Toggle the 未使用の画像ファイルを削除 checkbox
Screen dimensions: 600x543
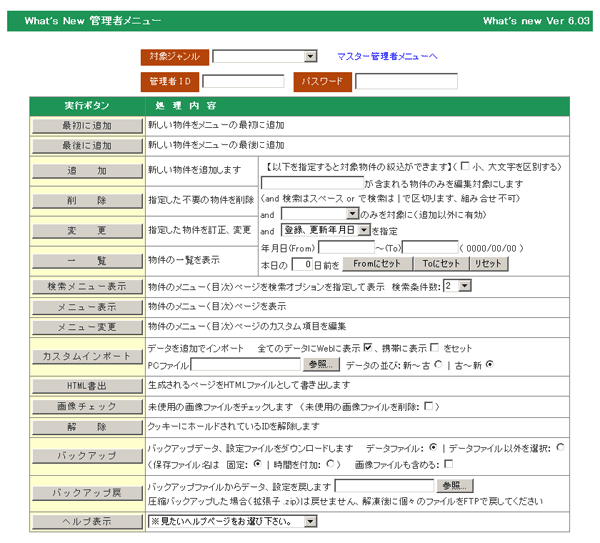point(429,406)
